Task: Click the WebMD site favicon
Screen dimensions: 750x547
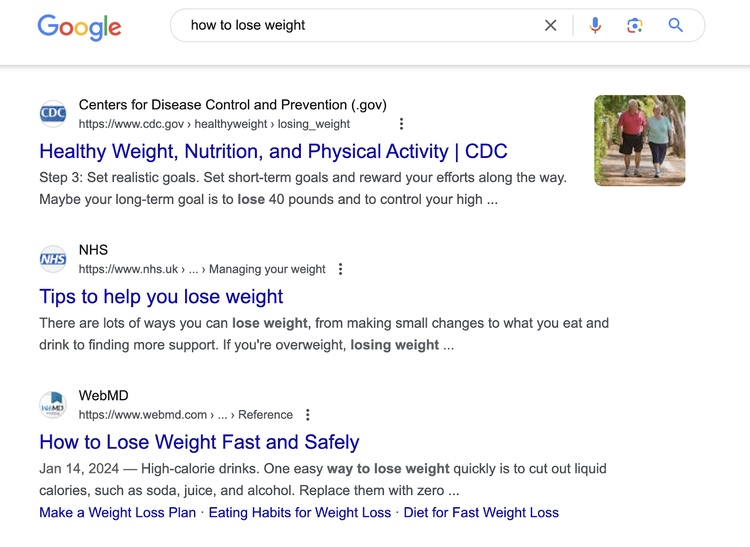Action: pyautogui.click(x=53, y=405)
